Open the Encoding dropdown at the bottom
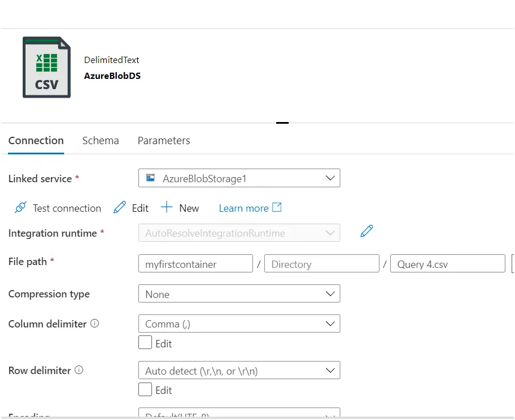Screen dimensions: 515x420 239,413
